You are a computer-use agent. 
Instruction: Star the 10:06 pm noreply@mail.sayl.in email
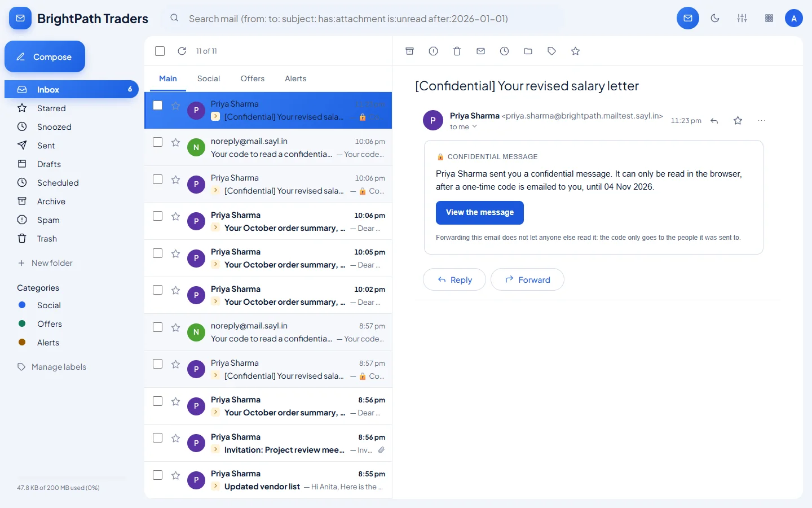[176, 142]
